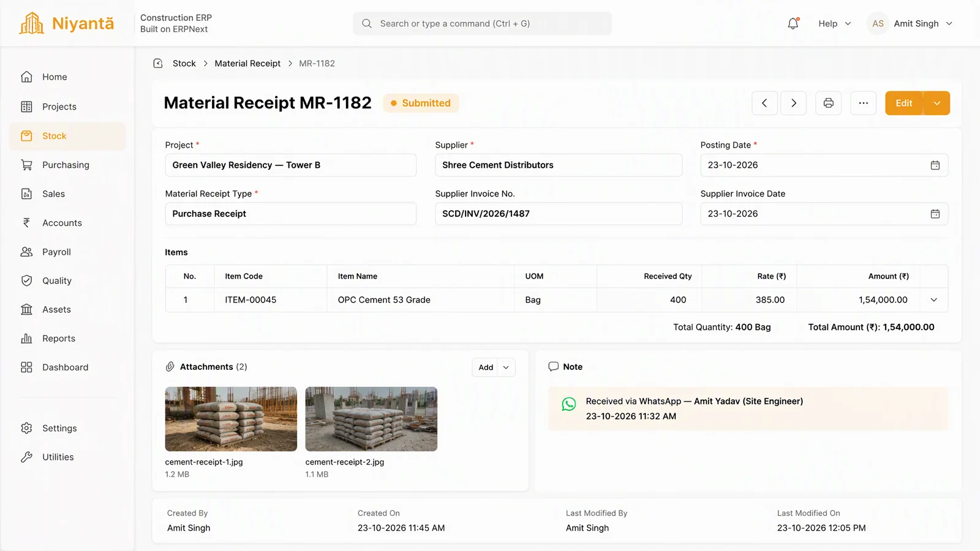Open the notifications bell
Screen dimensions: 980x551
point(793,23)
